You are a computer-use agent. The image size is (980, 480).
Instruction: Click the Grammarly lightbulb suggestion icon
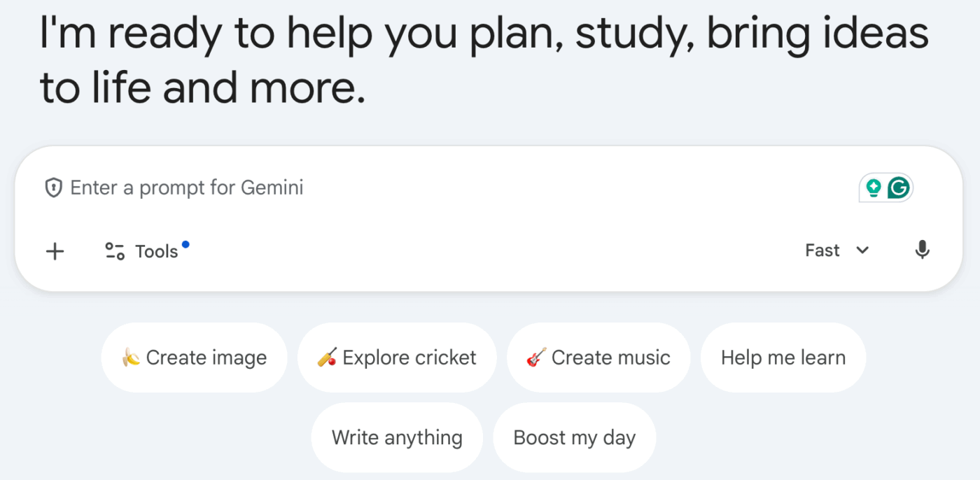[x=875, y=188]
